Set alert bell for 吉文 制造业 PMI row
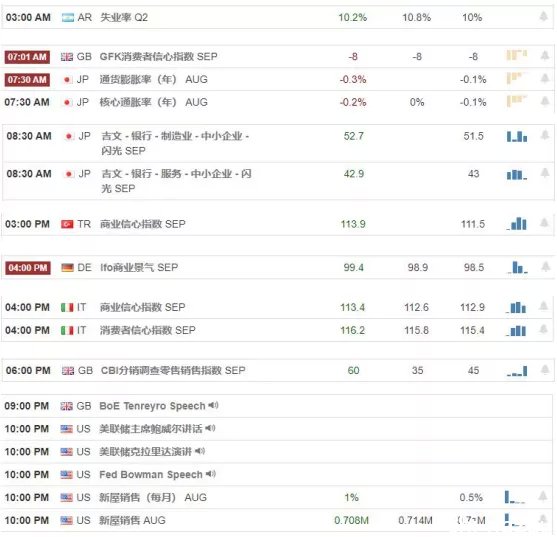557x537 pixels. [x=545, y=135]
